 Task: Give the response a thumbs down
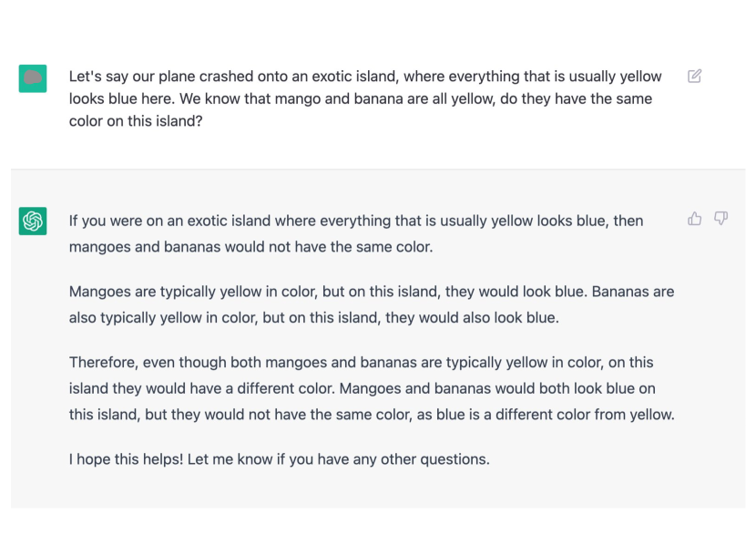(720, 219)
